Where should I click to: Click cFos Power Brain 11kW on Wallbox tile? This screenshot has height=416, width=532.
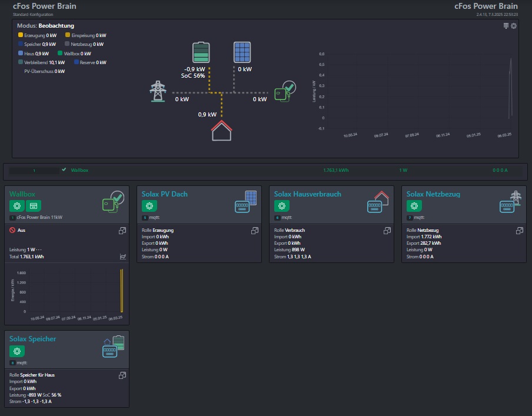[x=39, y=217]
